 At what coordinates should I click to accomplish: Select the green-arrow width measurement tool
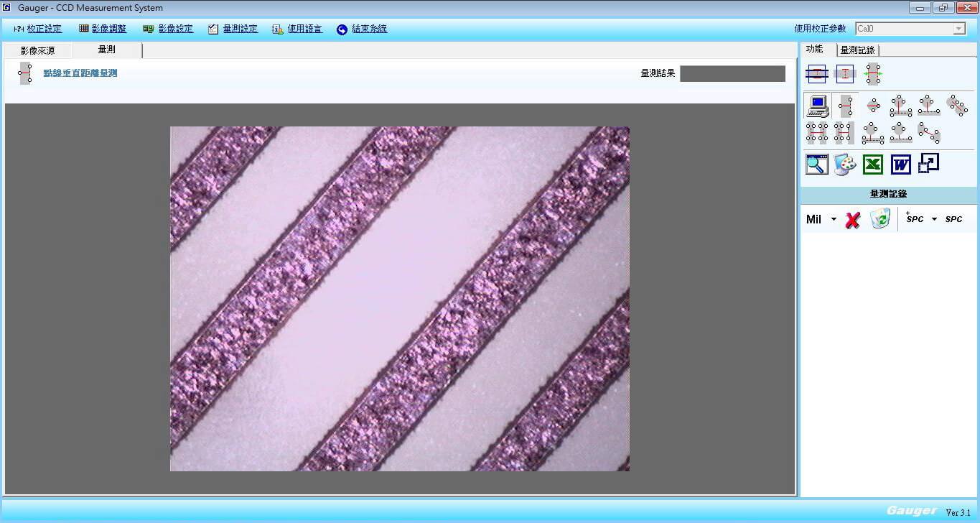873,73
